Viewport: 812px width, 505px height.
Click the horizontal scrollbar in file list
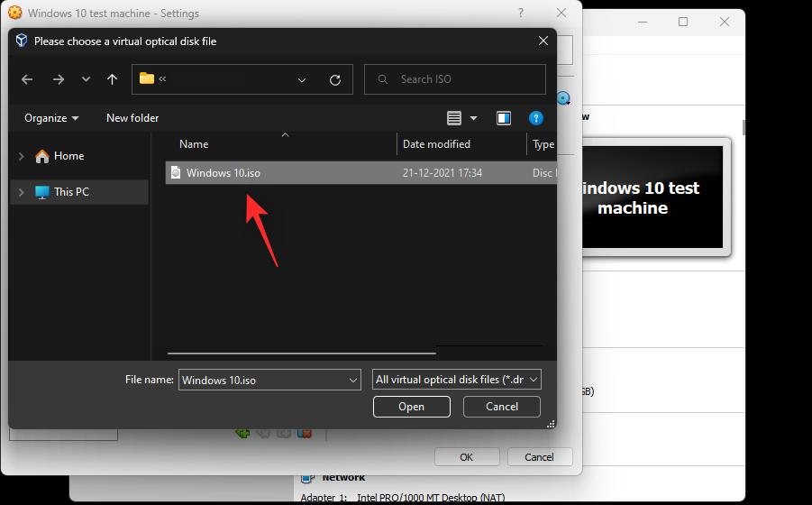301,353
